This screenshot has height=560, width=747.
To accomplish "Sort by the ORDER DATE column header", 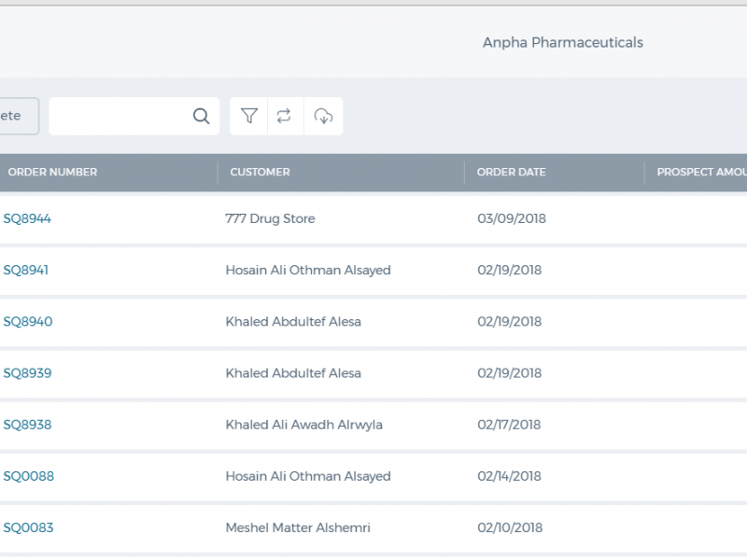I will pyautogui.click(x=511, y=172).
